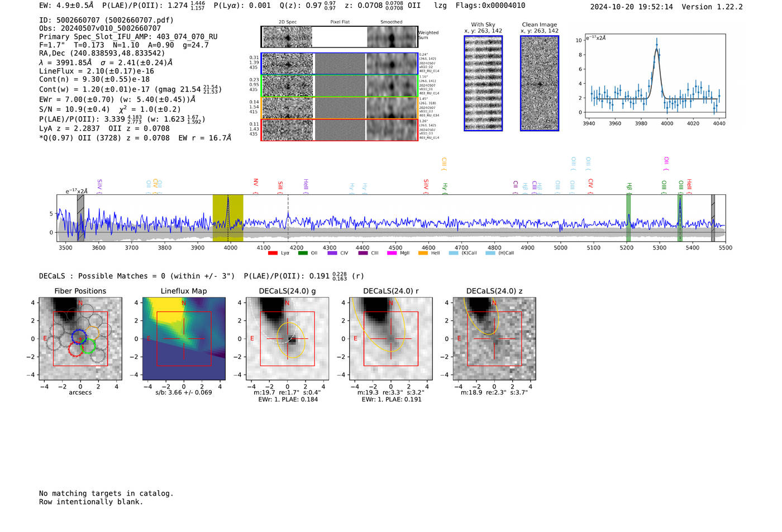
Task: Click the RA,Dec coordinates line
Action: pyautogui.click(x=102, y=54)
